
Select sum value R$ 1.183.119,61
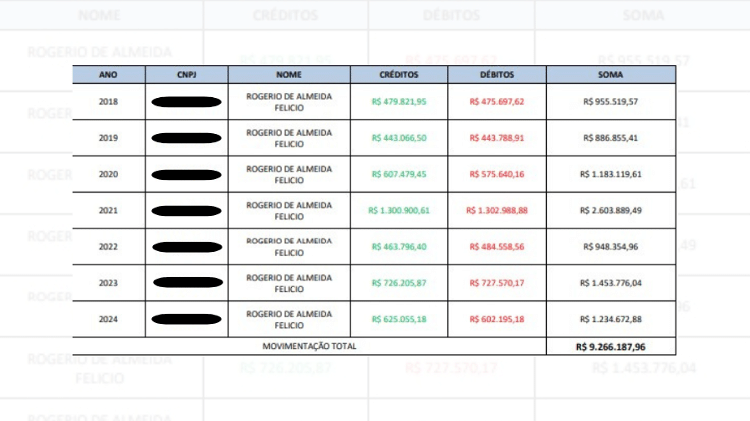click(611, 174)
